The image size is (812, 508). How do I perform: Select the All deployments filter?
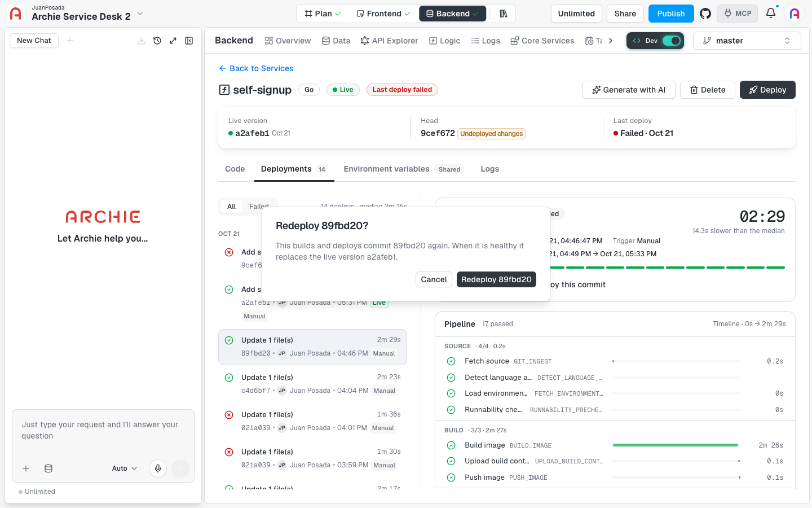pyautogui.click(x=231, y=207)
